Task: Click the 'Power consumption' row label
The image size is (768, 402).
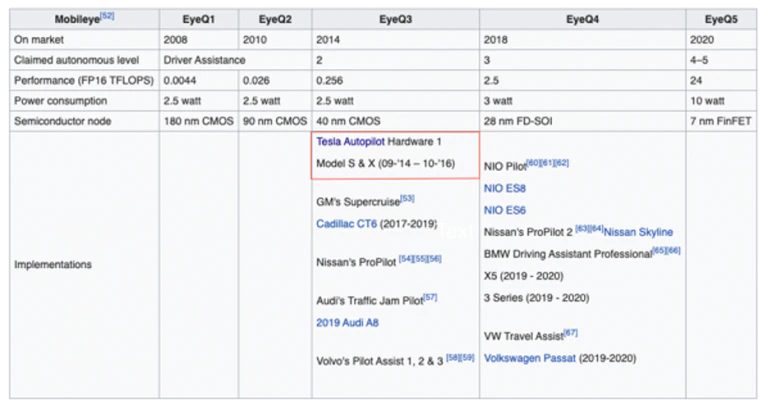Action: pos(60,101)
